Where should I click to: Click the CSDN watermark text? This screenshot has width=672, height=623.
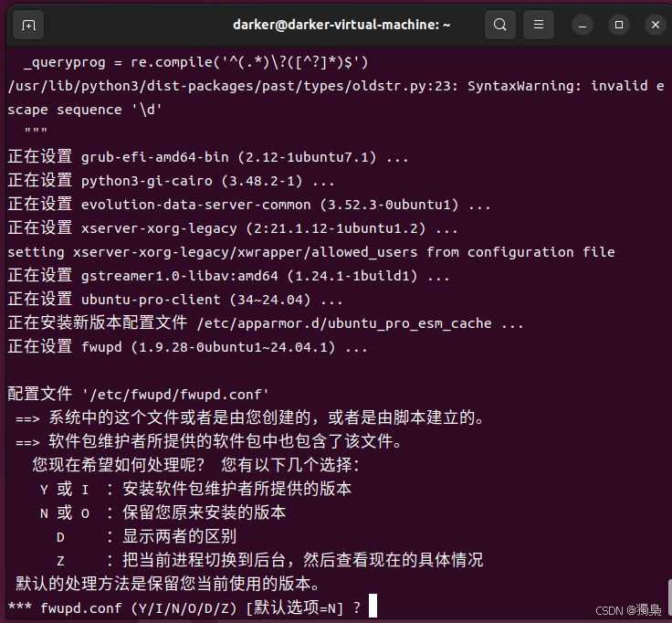coord(628,610)
